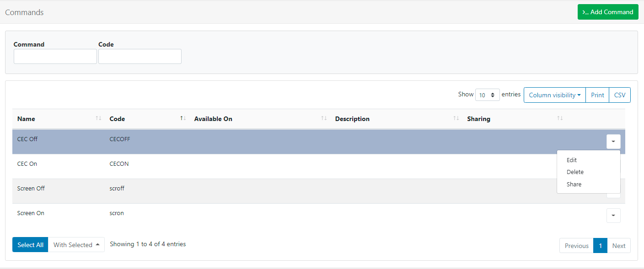Open the CEC Off row action dropdown
Screen dimensions: 644x269
(613, 142)
